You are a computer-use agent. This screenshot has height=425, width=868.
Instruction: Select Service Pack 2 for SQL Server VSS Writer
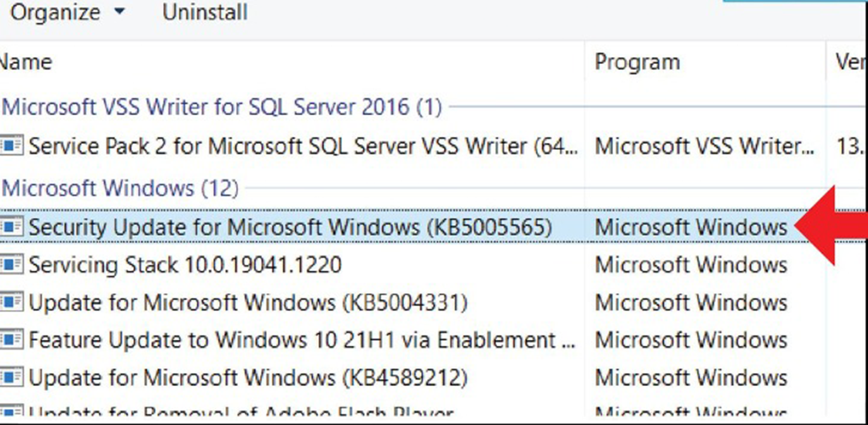[303, 145]
